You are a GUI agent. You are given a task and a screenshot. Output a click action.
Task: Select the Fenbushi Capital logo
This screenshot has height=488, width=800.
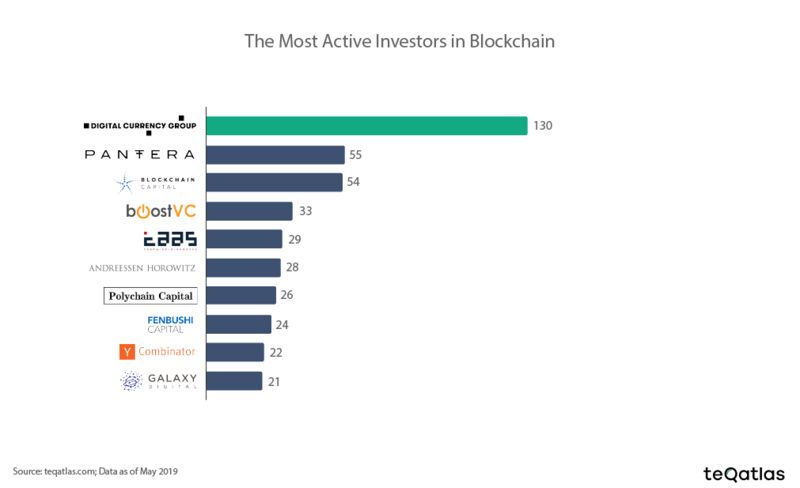pyautogui.click(x=170, y=324)
